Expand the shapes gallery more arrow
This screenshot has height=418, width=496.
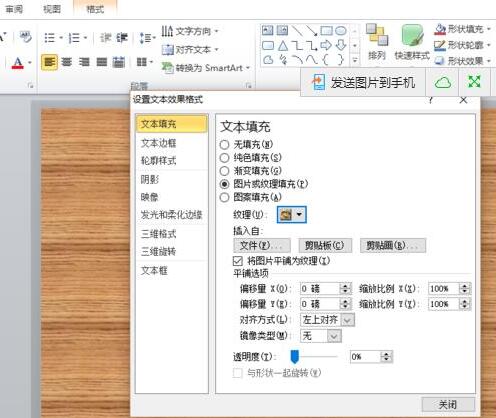[x=355, y=60]
